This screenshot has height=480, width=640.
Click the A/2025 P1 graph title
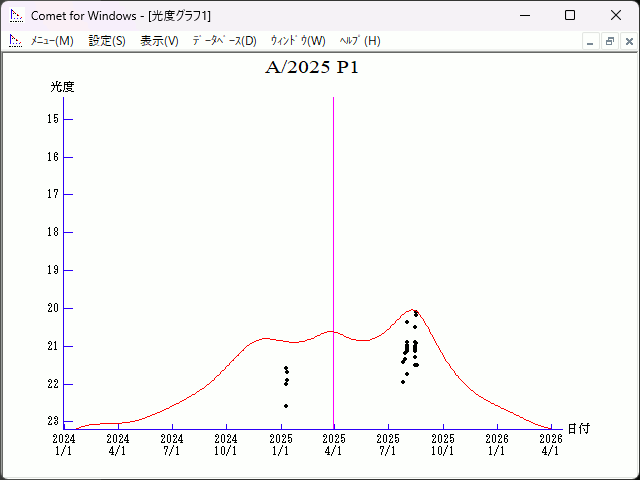click(x=311, y=68)
